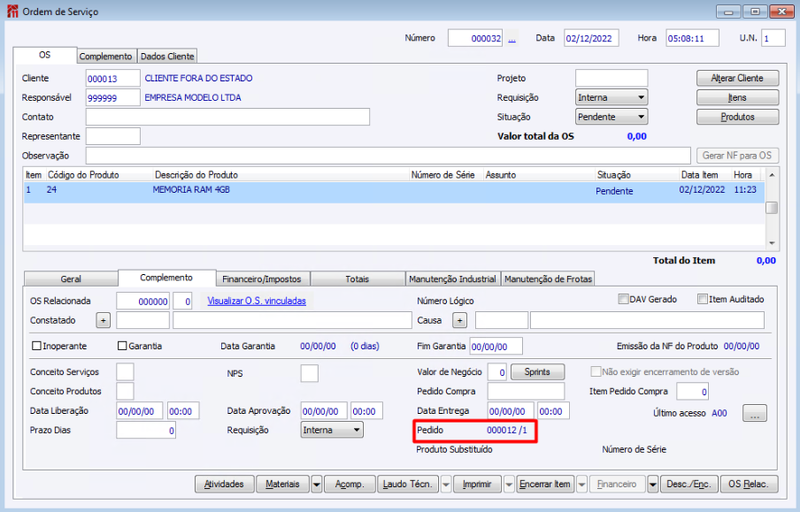
Task: Click the plus button beside Causa
Action: pyautogui.click(x=460, y=320)
